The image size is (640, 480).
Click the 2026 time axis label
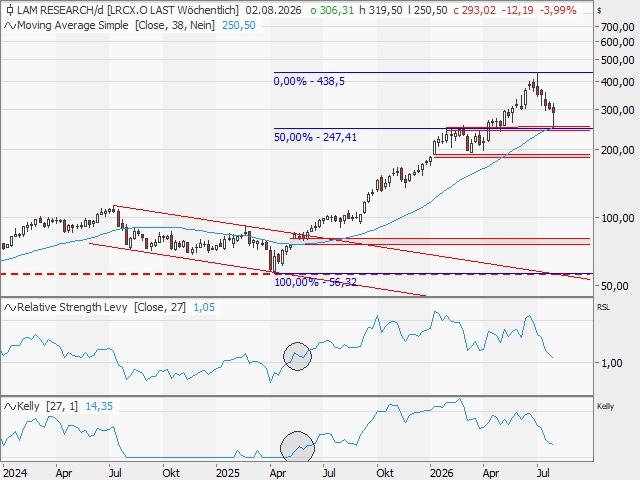[442, 473]
